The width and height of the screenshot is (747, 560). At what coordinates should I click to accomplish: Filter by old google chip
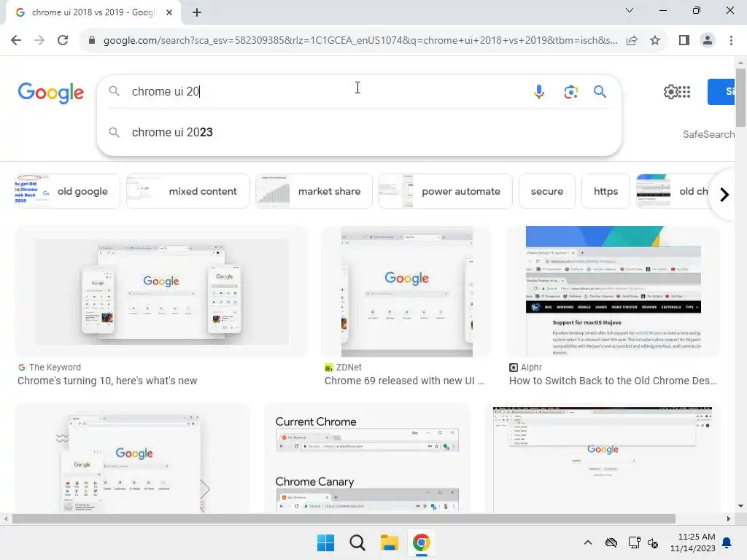coord(66,191)
